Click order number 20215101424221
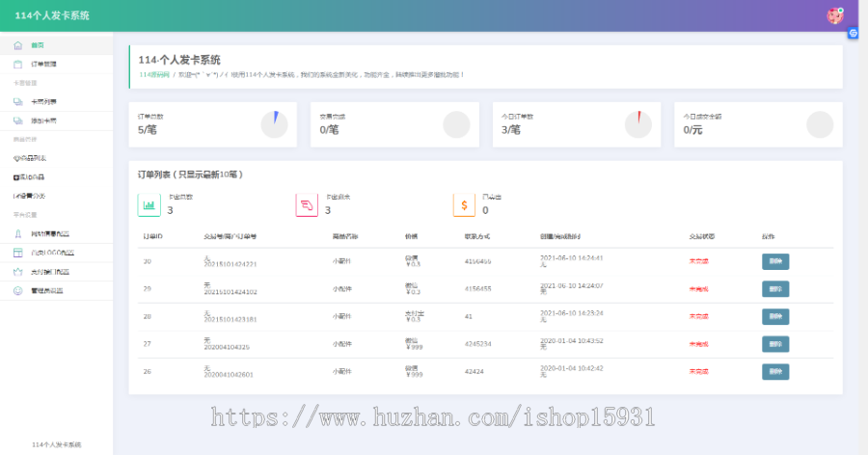The height and width of the screenshot is (455, 868). tap(231, 264)
